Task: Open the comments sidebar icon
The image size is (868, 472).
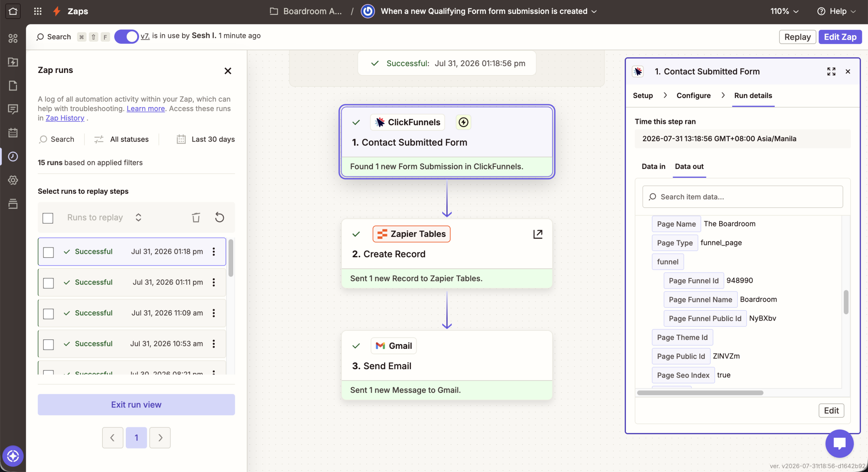Action: pos(13,109)
